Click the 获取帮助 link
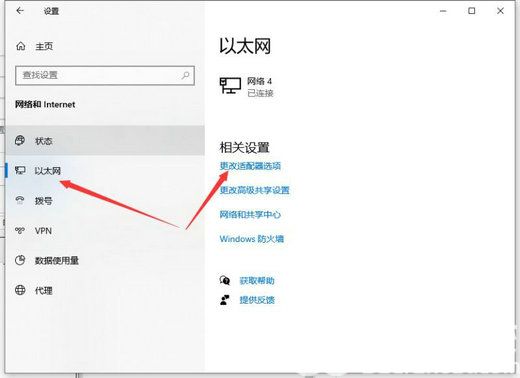This screenshot has height=378, width=520. point(257,281)
